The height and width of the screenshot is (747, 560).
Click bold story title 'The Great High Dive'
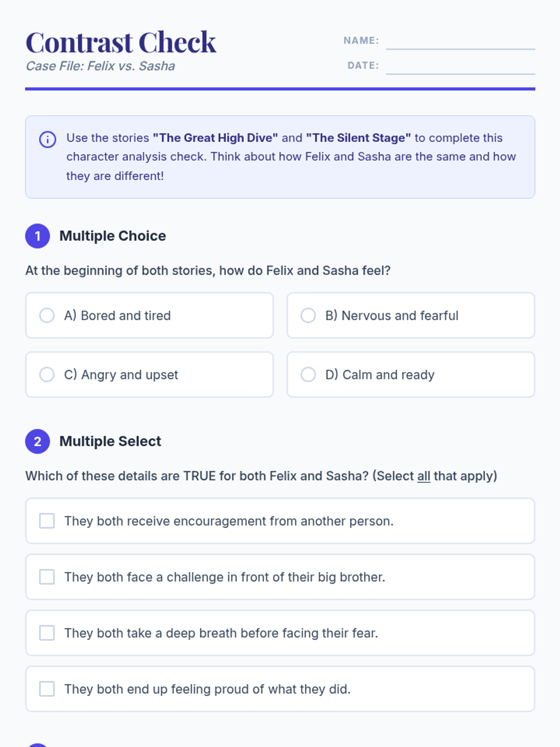(x=215, y=138)
